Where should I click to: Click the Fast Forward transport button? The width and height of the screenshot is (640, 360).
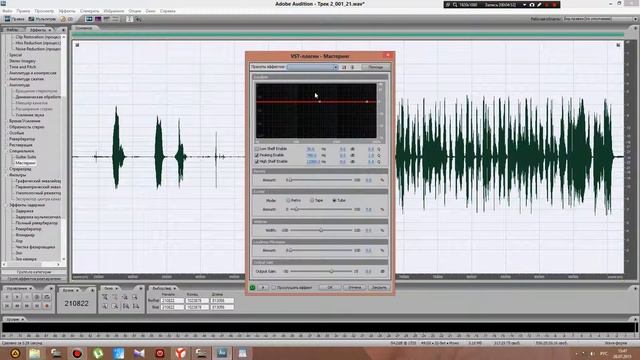[x=27, y=306]
